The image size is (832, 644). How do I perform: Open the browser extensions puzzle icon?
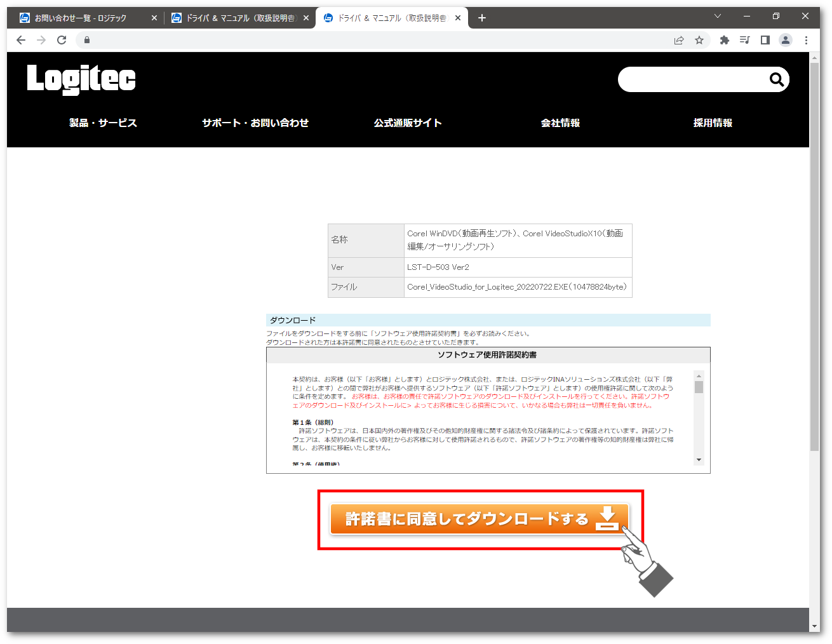pos(725,40)
